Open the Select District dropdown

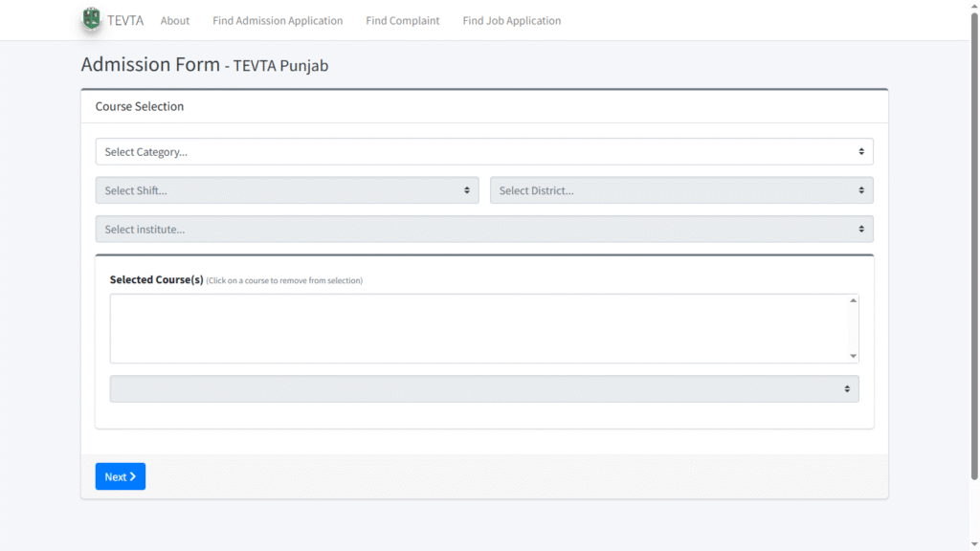point(681,190)
